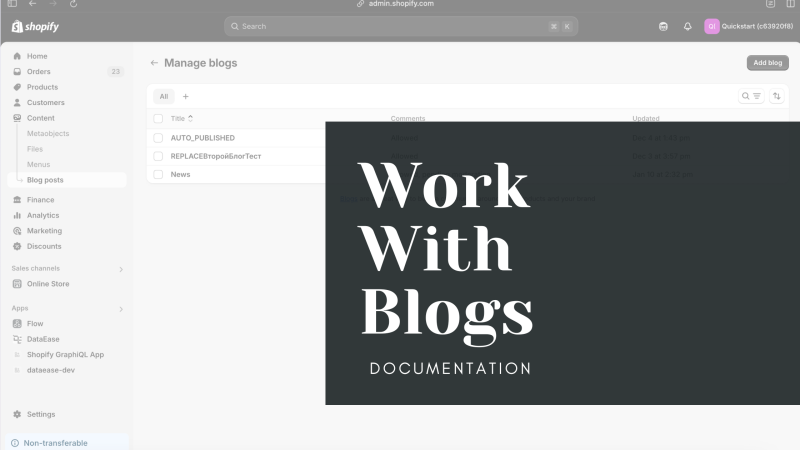Open the AUTO_PUBLISHED blog

click(203, 138)
